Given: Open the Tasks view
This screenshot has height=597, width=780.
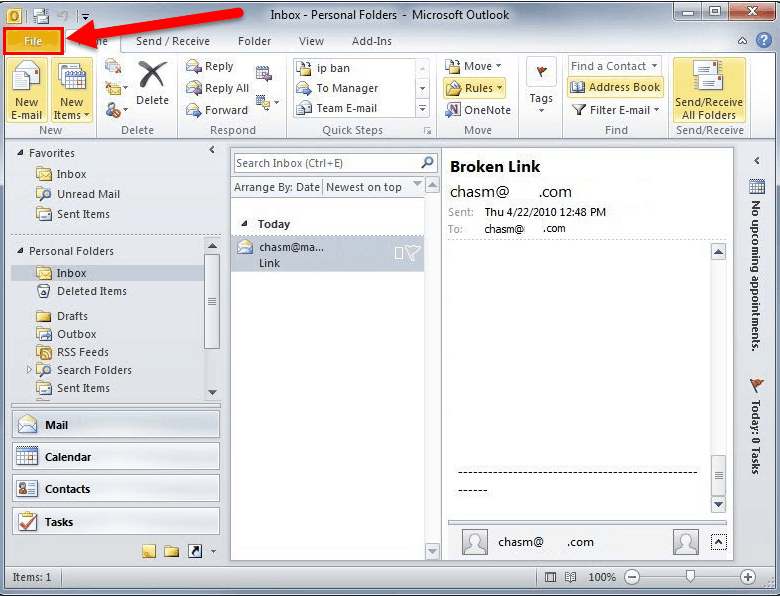Looking at the screenshot, I should (x=115, y=521).
